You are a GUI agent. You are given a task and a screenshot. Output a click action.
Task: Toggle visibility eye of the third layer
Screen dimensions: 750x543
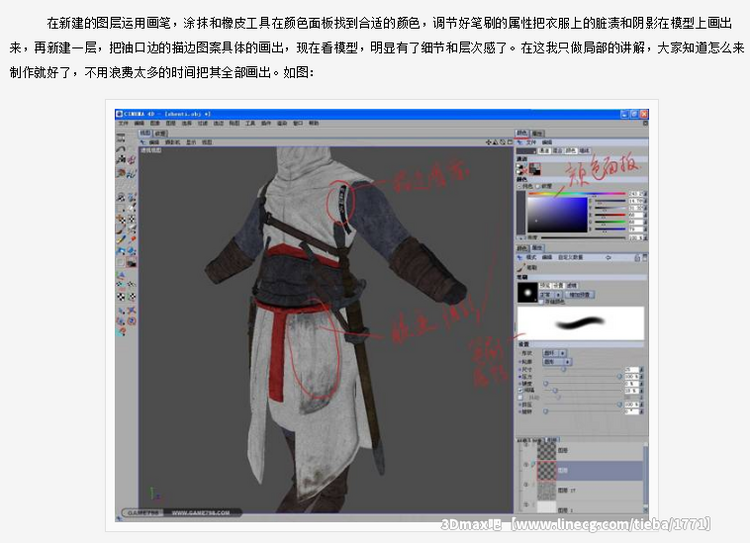coord(526,484)
